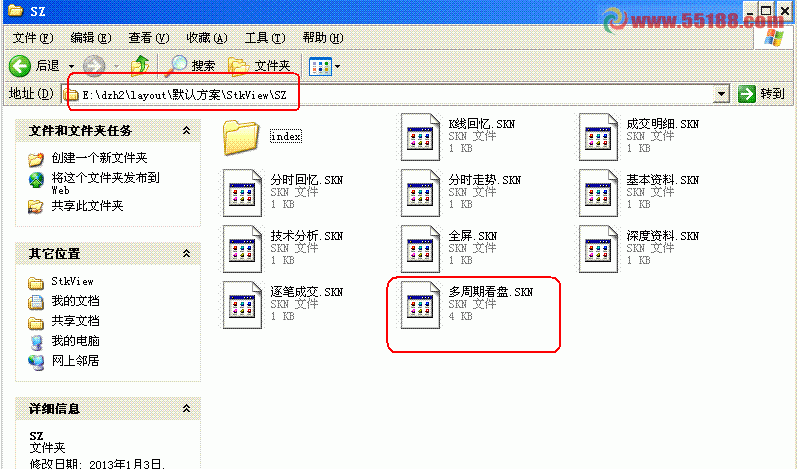797x469 pixels.
Task: Click 共享此文件夹 link
Action: [87, 206]
